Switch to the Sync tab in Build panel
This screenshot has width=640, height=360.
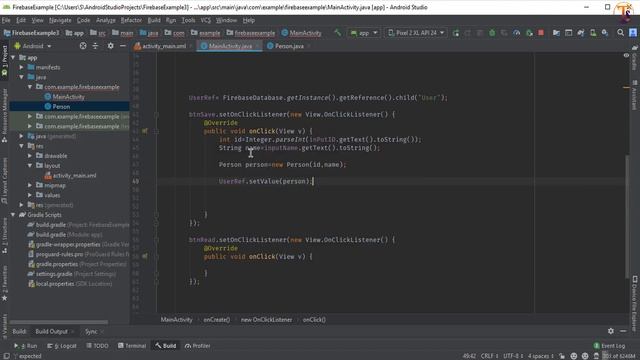tap(91, 331)
